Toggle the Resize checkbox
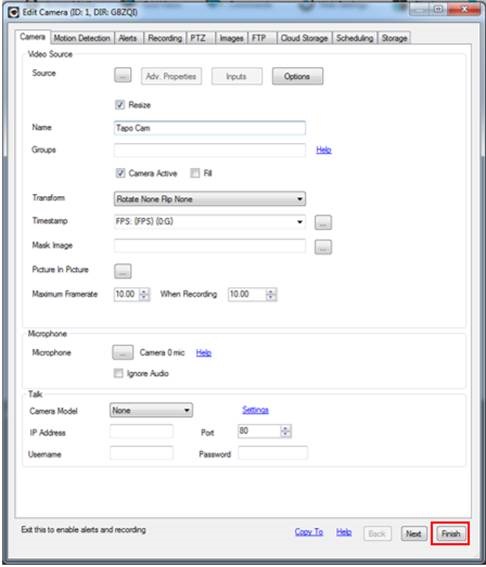The width and height of the screenshot is (486, 567). pyautogui.click(x=120, y=105)
